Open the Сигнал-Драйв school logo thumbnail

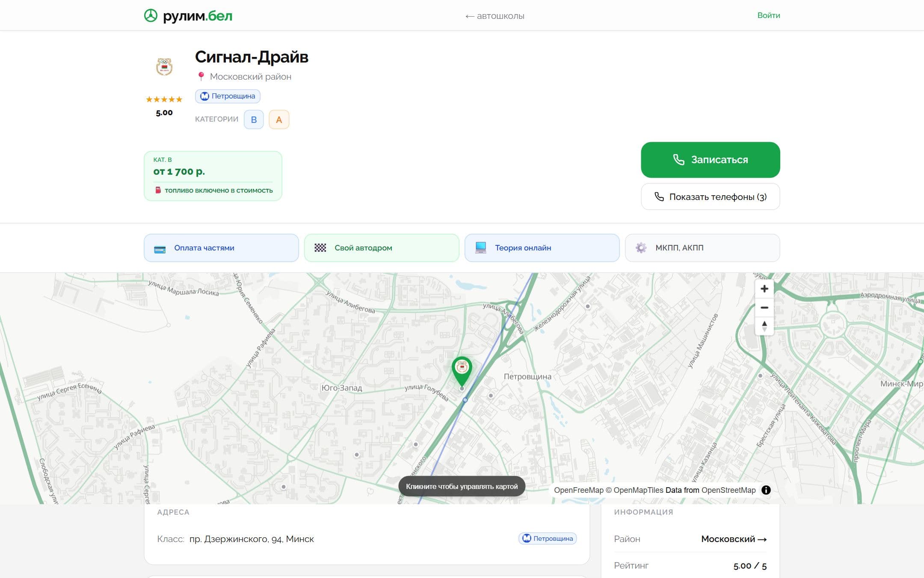pos(164,67)
